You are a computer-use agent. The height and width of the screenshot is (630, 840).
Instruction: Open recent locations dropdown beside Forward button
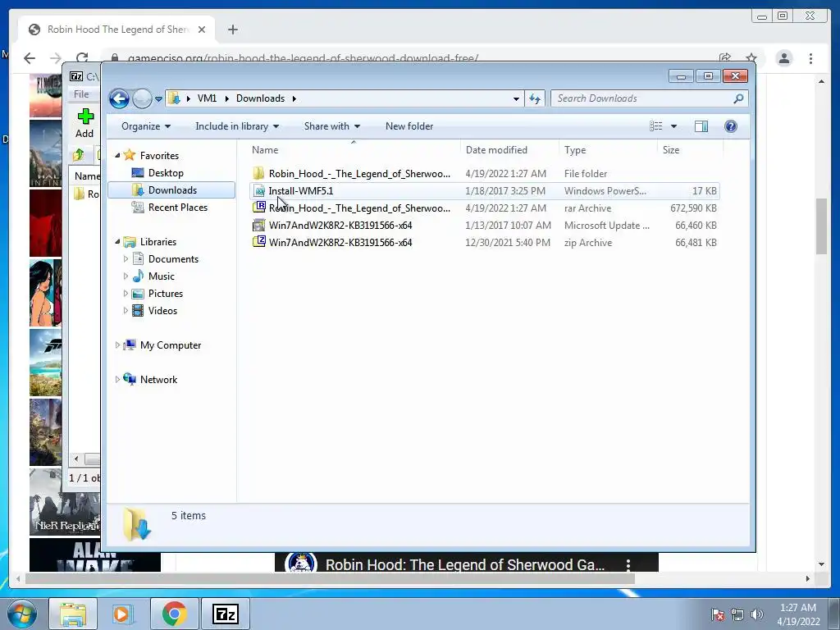(158, 99)
